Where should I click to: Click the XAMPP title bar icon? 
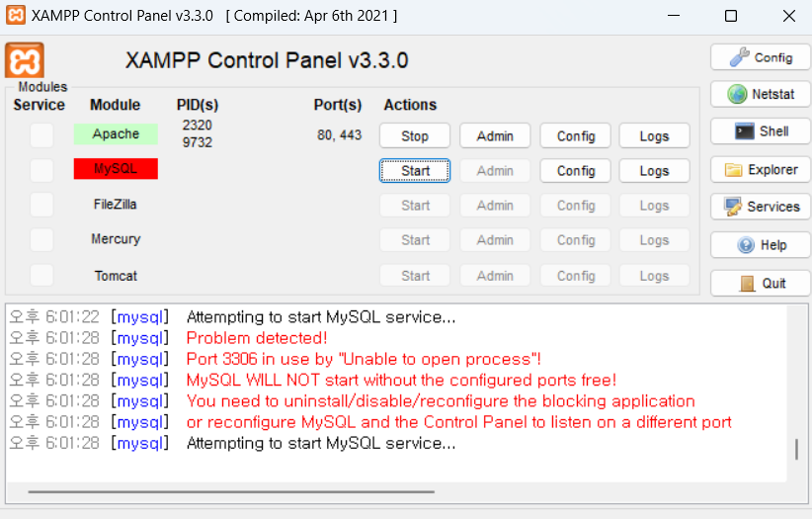16,15
